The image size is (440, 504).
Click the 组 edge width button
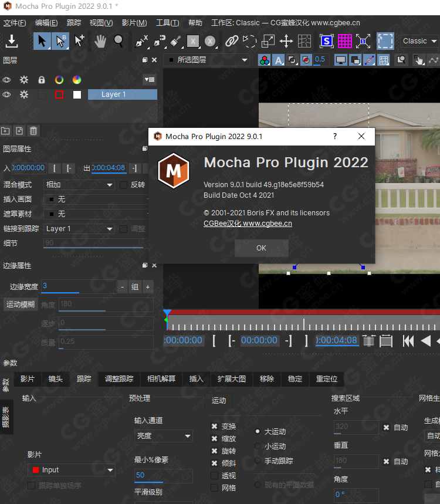[x=135, y=287]
